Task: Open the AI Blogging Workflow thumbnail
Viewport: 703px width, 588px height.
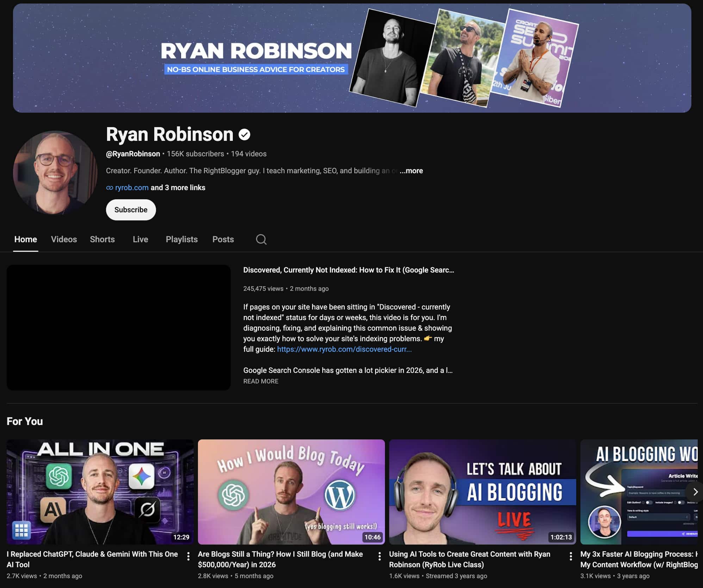Action: (639, 492)
